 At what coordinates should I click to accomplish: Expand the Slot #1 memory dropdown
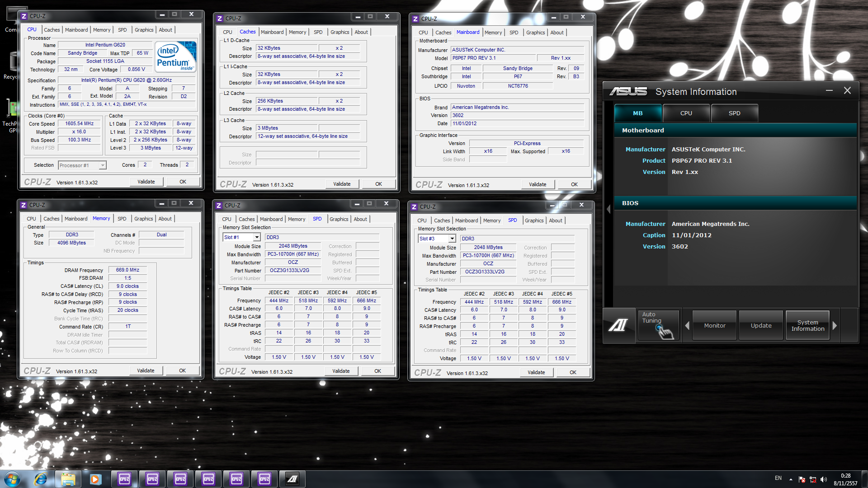click(256, 237)
